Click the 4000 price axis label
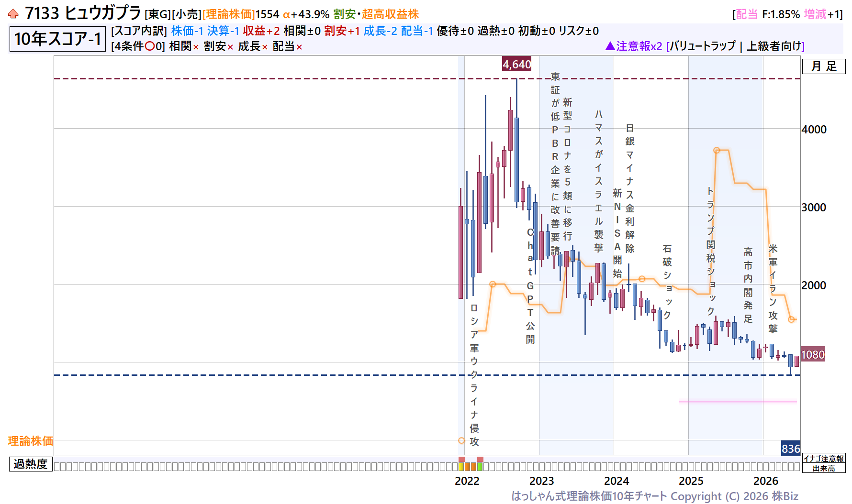 [814, 130]
